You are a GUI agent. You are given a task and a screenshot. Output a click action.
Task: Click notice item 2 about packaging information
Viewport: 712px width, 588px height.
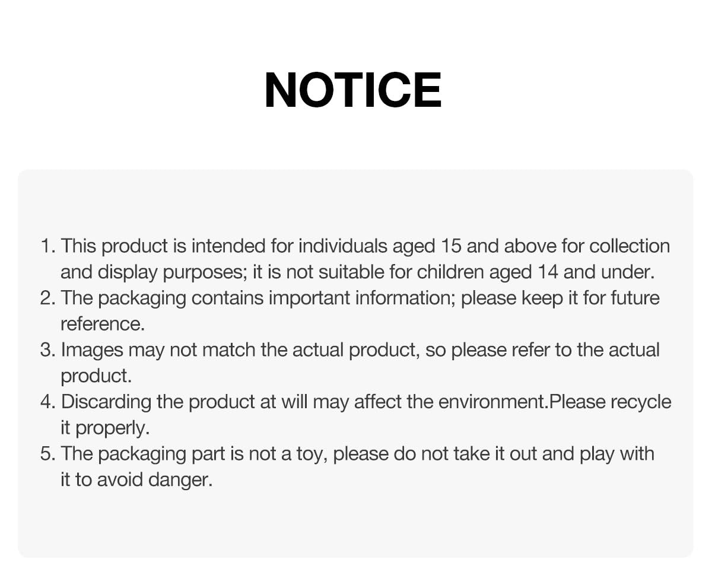pos(350,310)
